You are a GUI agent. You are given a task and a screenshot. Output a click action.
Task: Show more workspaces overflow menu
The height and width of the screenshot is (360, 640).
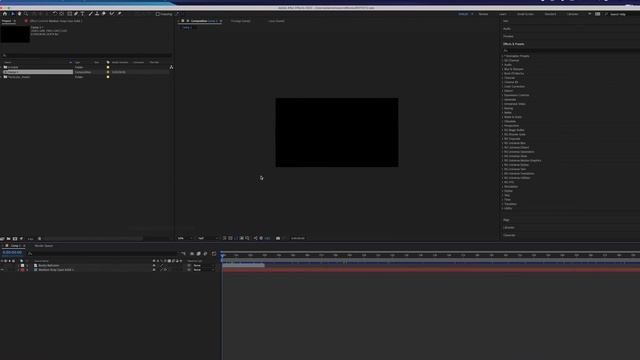coord(589,14)
